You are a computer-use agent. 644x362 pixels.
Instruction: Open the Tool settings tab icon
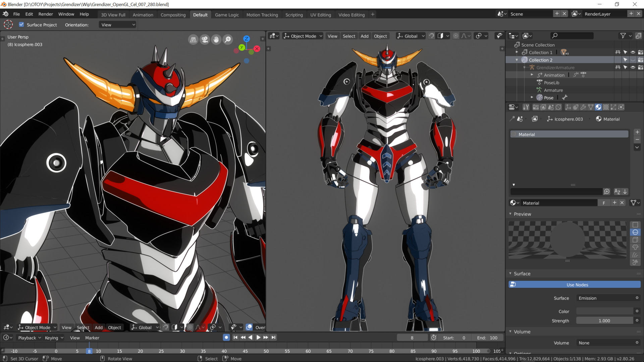pos(526,107)
